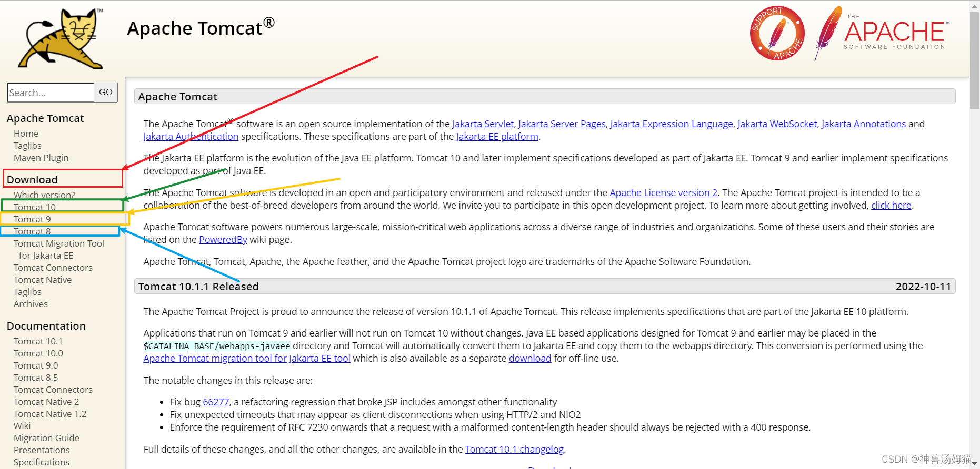Click the 'Tomcat 10.1.1 Released' heading
Viewport: 980px width, 469px height.
(x=198, y=287)
